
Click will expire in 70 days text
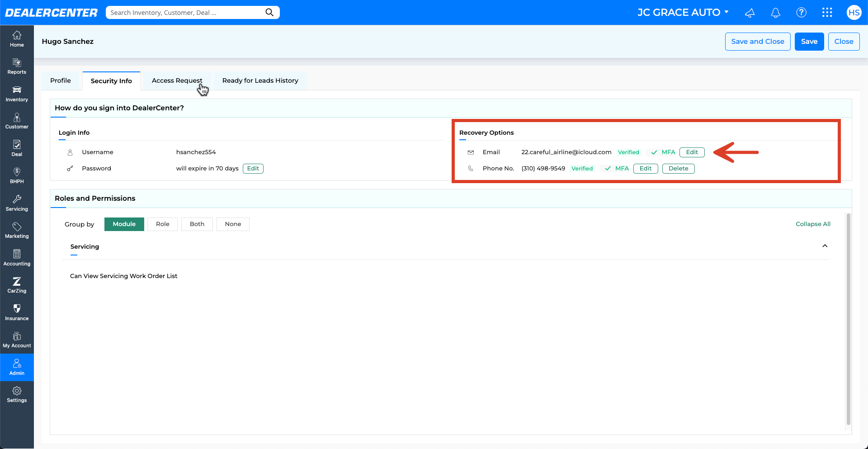(x=207, y=169)
